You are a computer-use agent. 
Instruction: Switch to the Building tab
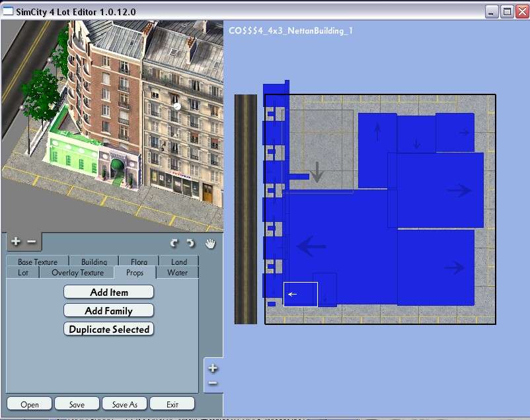pyautogui.click(x=94, y=262)
